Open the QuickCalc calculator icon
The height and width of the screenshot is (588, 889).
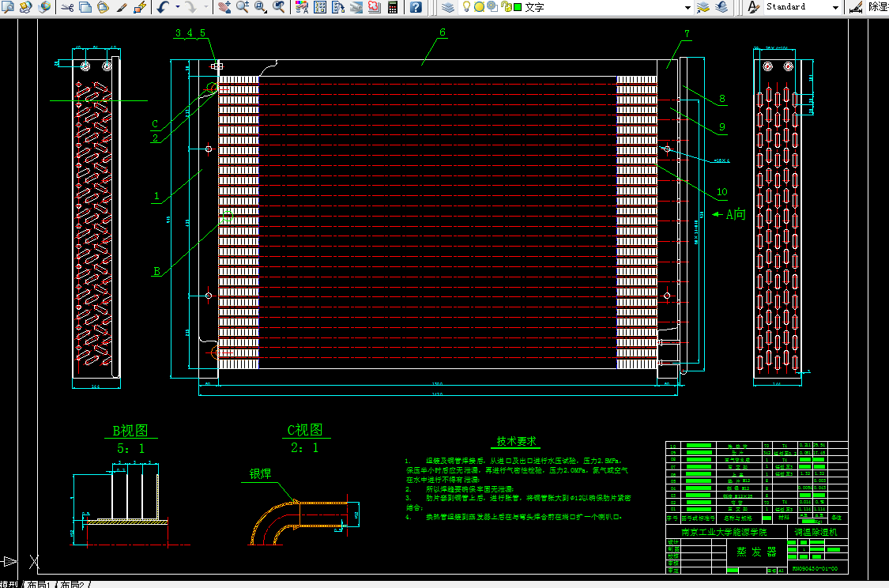point(393,7)
